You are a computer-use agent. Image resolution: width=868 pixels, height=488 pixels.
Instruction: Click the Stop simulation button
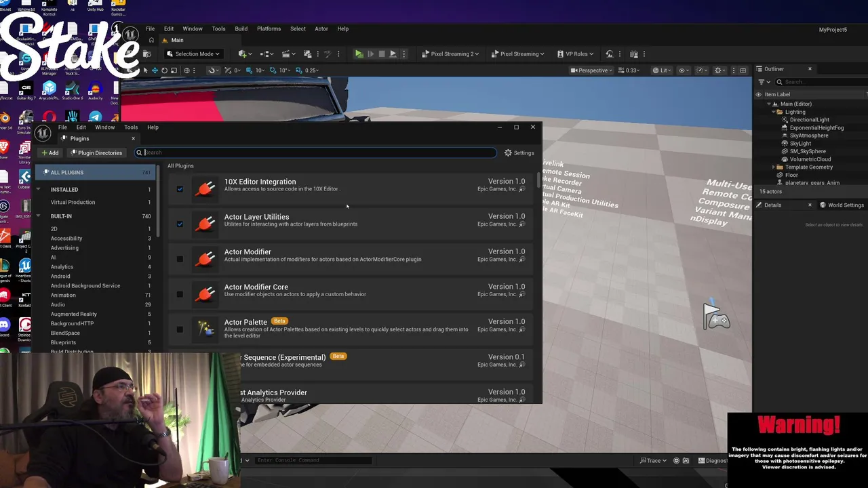[381, 54]
